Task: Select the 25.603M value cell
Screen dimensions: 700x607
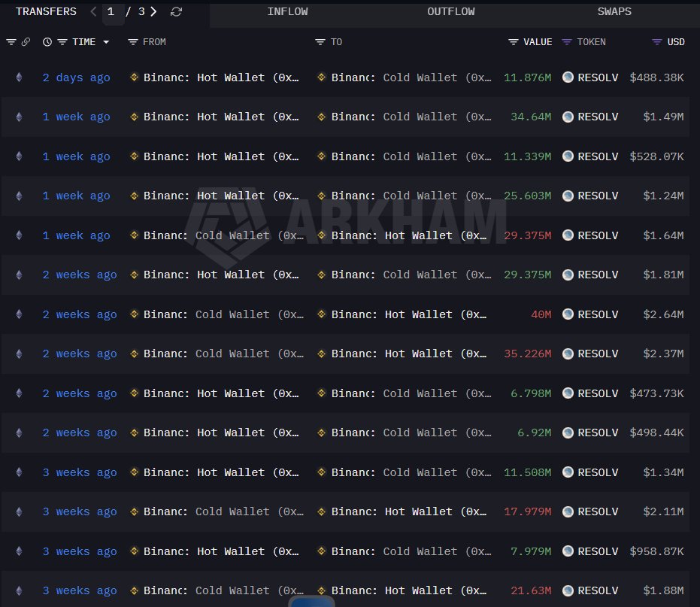Action: (x=527, y=196)
